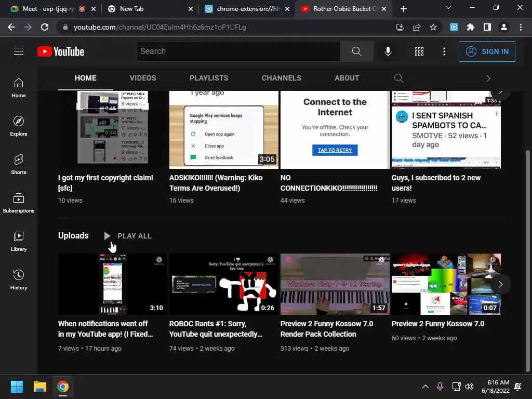Click the blue extension icon in toolbar
The height and width of the screenshot is (399, 532).
[454, 27]
